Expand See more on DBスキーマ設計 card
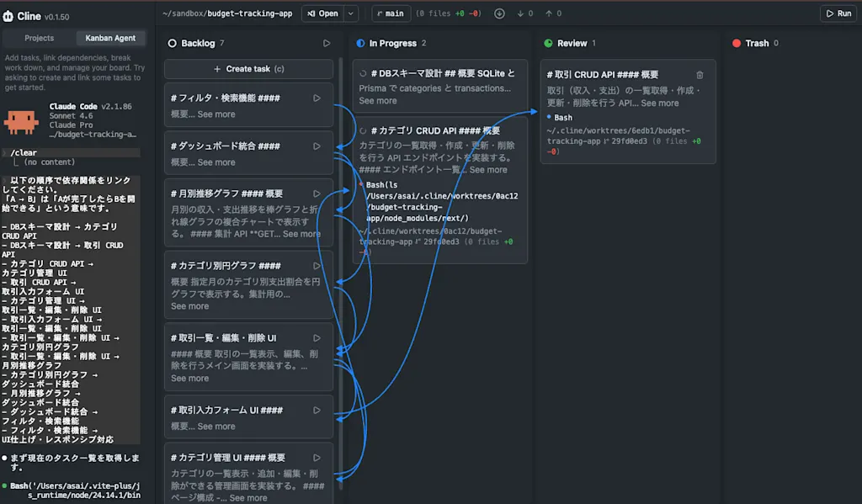Image resolution: width=862 pixels, height=504 pixels. pyautogui.click(x=378, y=101)
